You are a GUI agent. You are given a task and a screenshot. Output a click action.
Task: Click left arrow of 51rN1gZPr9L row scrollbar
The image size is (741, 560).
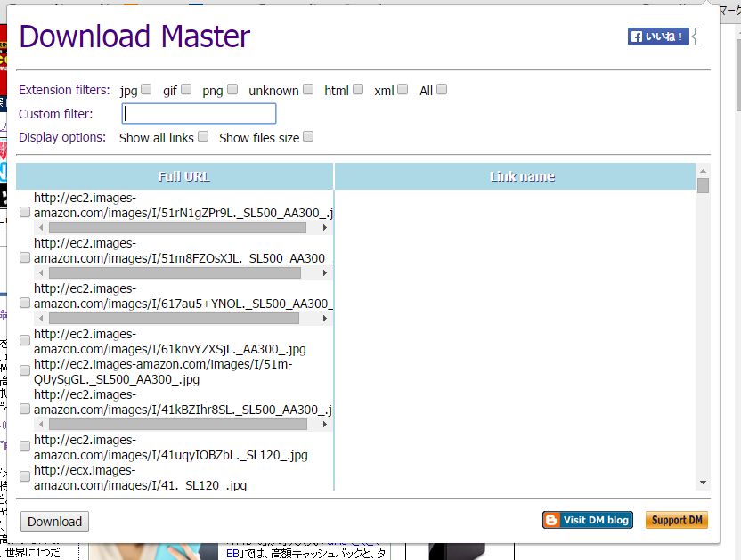(x=41, y=228)
